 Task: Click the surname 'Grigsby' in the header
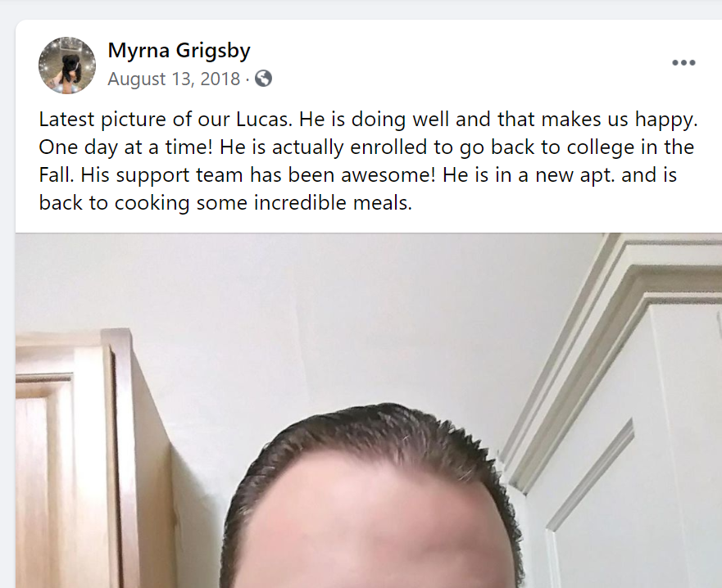pyautogui.click(x=213, y=50)
